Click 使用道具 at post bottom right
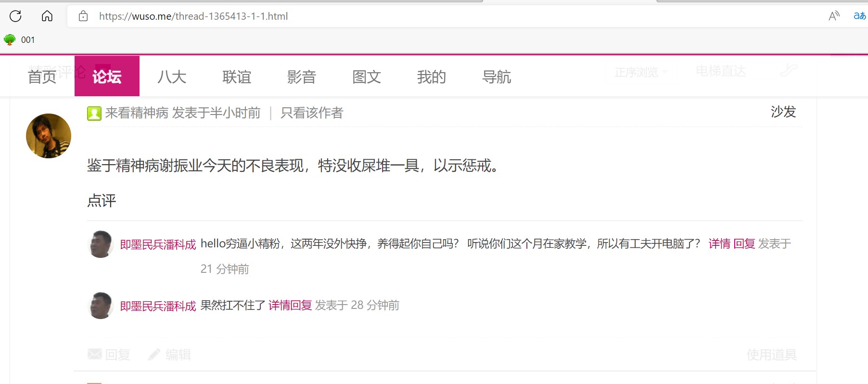The height and width of the screenshot is (384, 868). pyautogui.click(x=771, y=355)
